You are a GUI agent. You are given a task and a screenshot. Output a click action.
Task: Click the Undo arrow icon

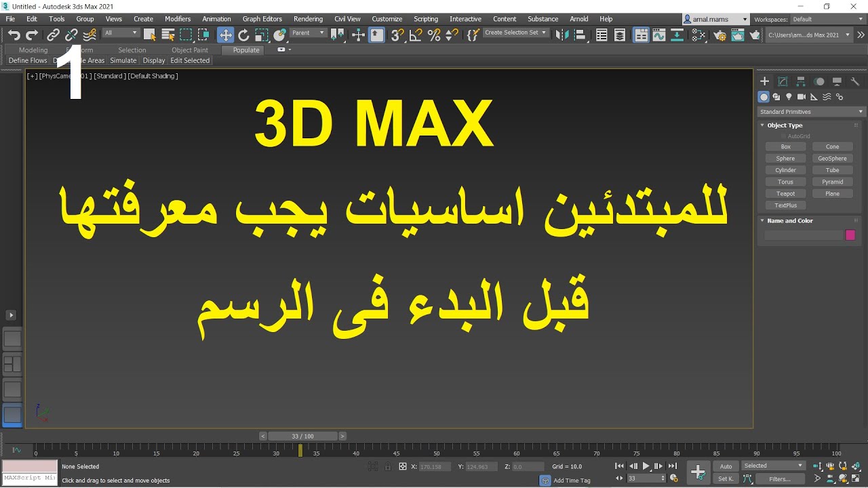[14, 35]
